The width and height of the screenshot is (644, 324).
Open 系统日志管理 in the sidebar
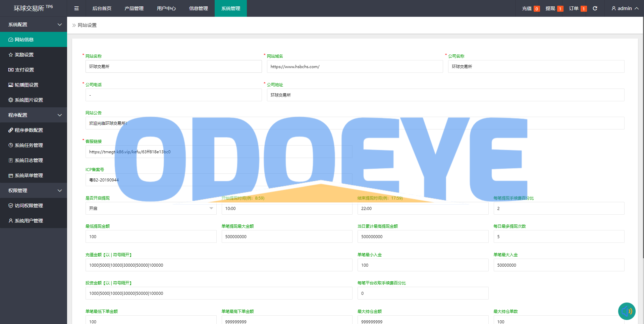[34, 160]
